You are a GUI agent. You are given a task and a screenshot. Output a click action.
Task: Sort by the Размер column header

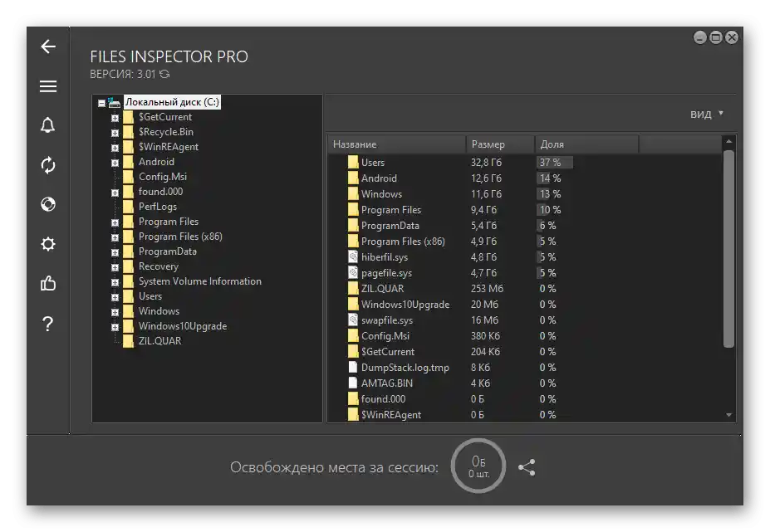(500, 144)
